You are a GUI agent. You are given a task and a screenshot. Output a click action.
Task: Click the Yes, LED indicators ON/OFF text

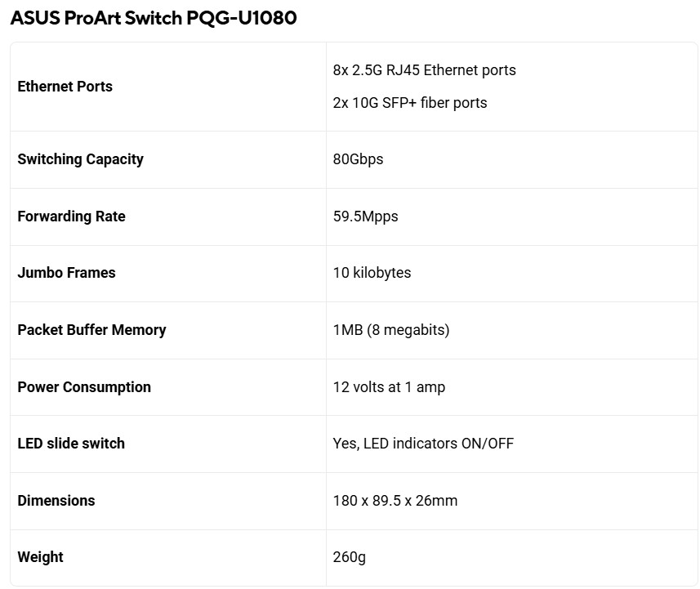(x=423, y=444)
